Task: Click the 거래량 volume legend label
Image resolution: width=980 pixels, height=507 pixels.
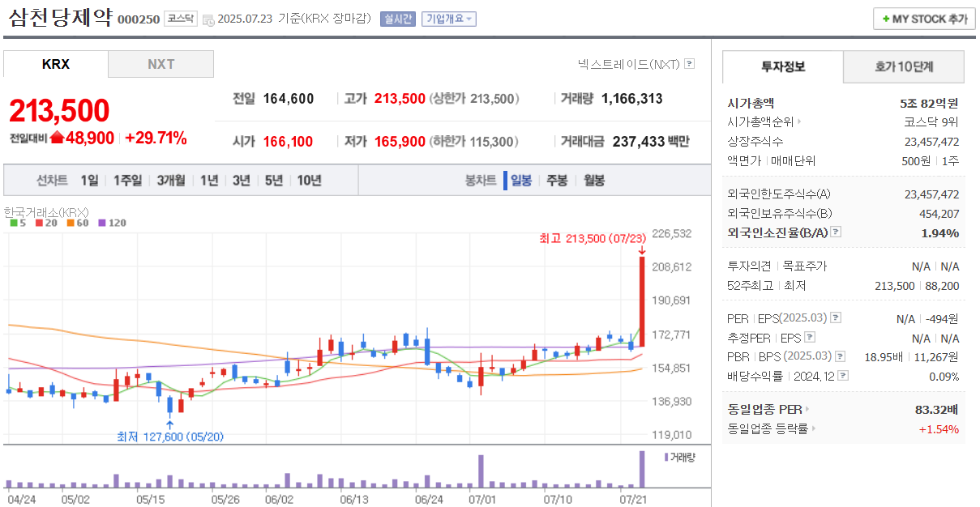Action: 679,457
